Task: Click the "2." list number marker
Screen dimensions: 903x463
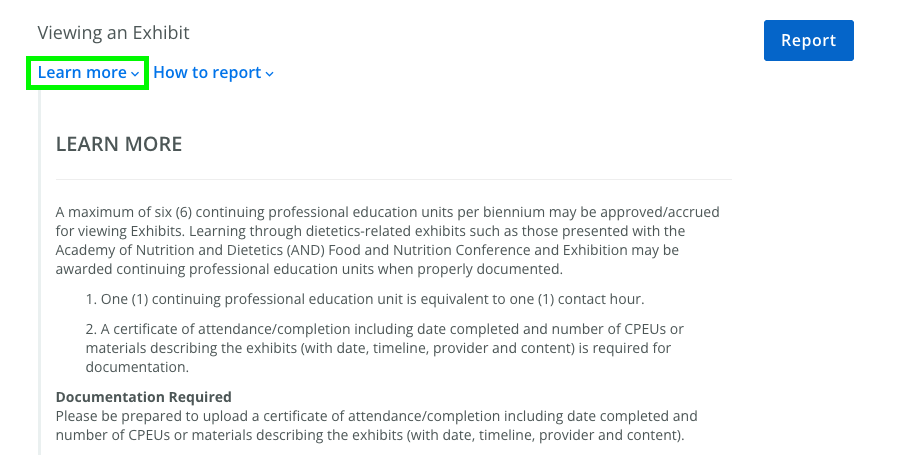Action: (x=91, y=329)
